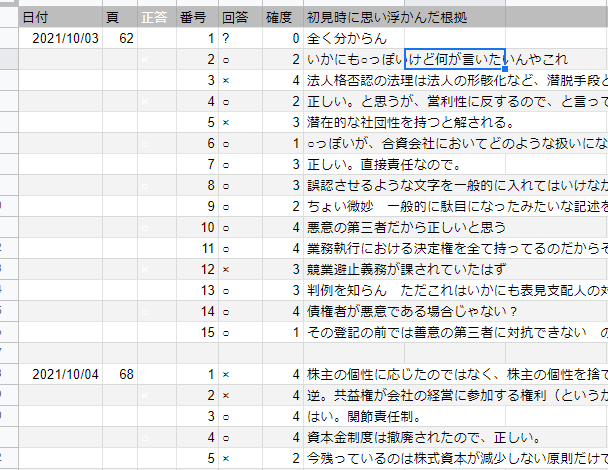The width and height of the screenshot is (608, 470).
Task: Click the 番号 cell showing 12
Action: click(x=197, y=269)
